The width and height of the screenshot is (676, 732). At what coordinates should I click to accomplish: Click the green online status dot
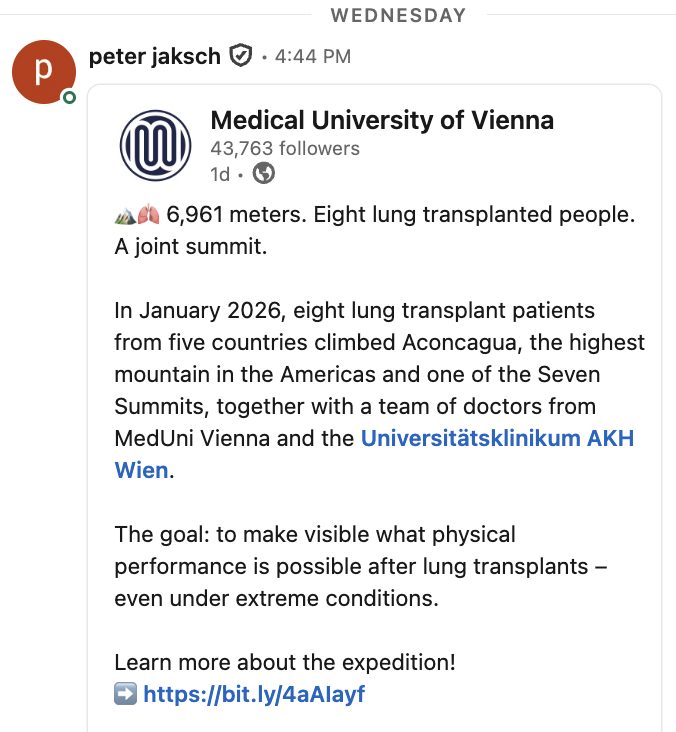tap(69, 97)
